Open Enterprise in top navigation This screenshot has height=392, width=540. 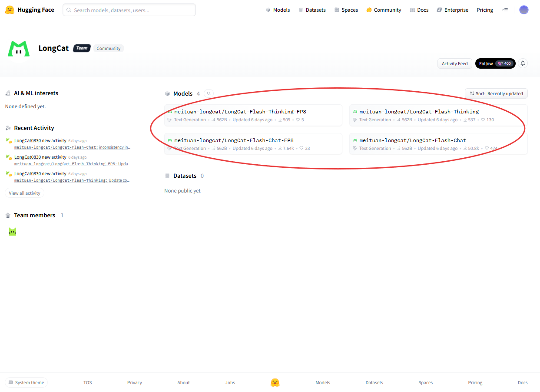click(x=452, y=10)
